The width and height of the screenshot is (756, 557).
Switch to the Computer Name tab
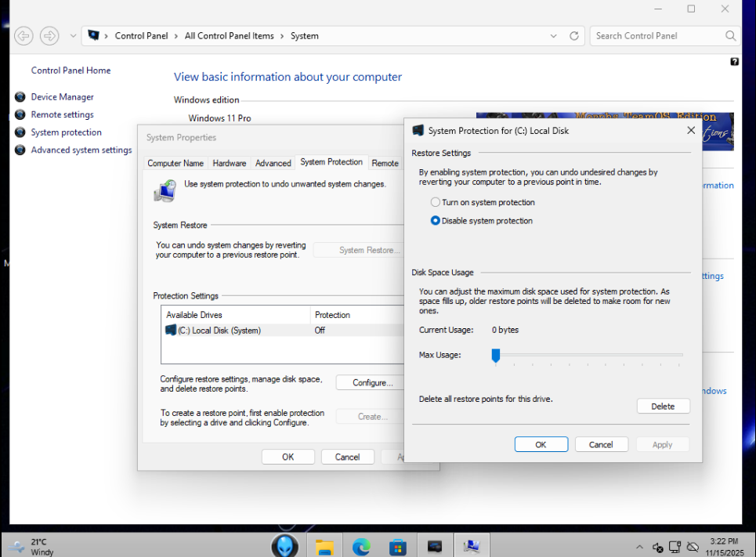pyautogui.click(x=175, y=163)
